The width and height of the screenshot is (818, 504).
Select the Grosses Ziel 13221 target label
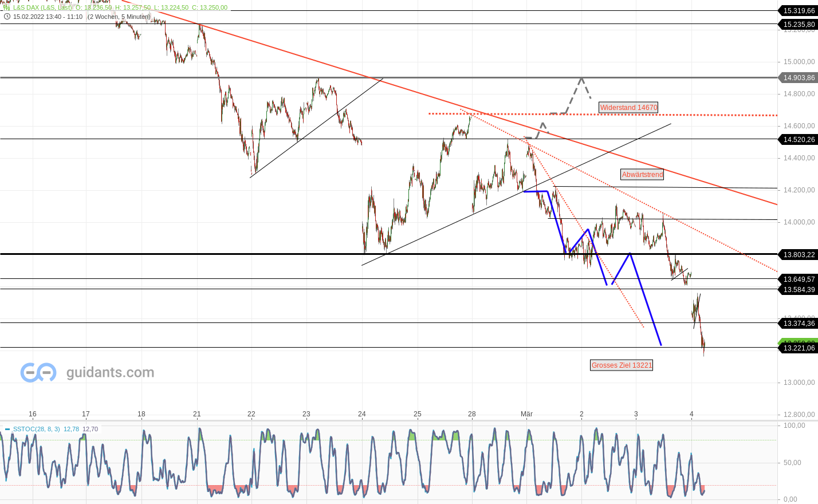point(621,365)
